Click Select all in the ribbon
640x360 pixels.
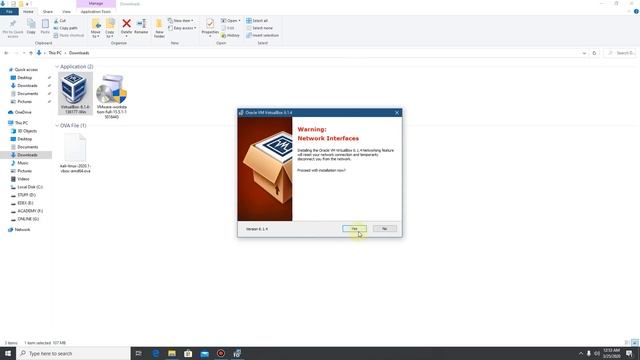[257, 20]
